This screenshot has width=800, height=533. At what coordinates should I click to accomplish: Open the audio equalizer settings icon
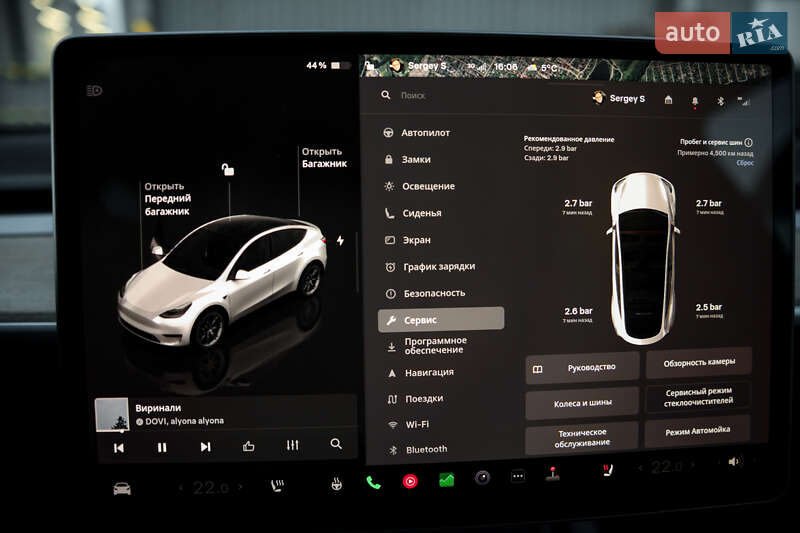pyautogui.click(x=292, y=445)
